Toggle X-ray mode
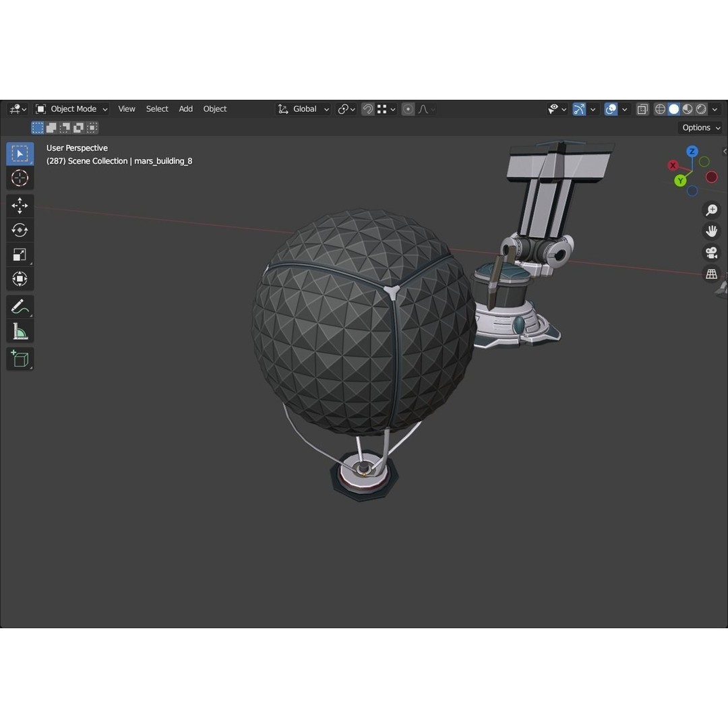The width and height of the screenshot is (728, 728). (642, 109)
